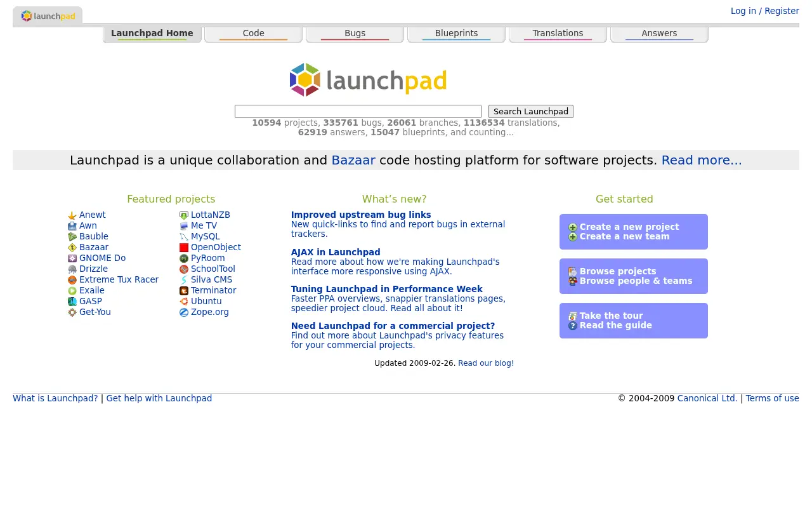Click the red OpenObject icon
812x508 pixels.
(184, 248)
